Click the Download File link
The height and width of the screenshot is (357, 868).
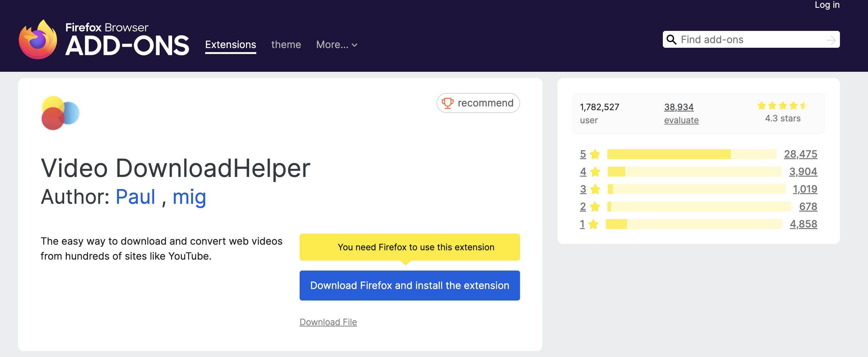(328, 322)
